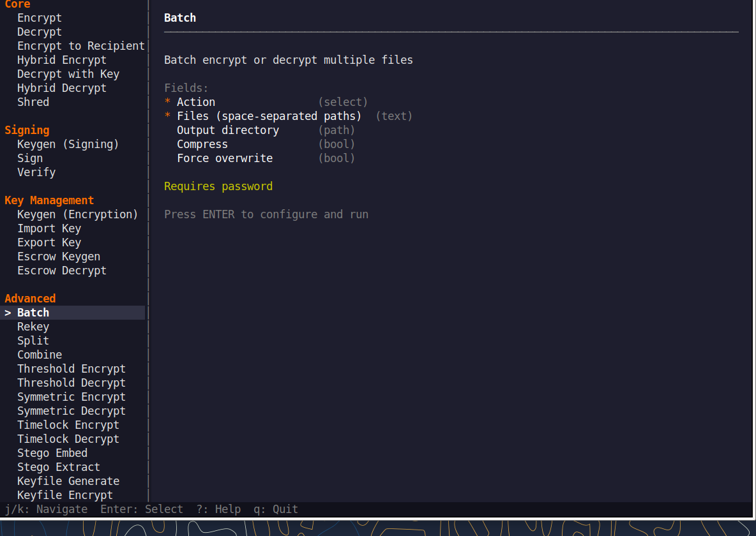Screen dimensions: 756x536
Task: Select the highlighted Batch entry
Action: [x=73, y=312]
